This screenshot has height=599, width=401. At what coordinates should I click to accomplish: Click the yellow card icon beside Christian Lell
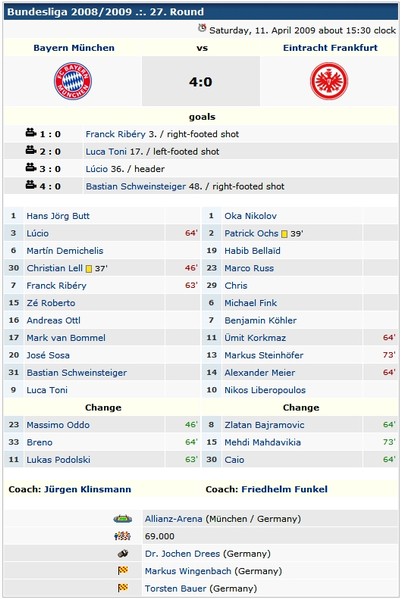point(89,269)
